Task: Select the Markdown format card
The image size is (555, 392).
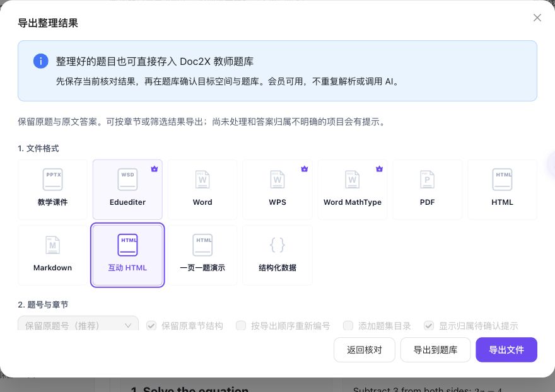Action: 52,255
